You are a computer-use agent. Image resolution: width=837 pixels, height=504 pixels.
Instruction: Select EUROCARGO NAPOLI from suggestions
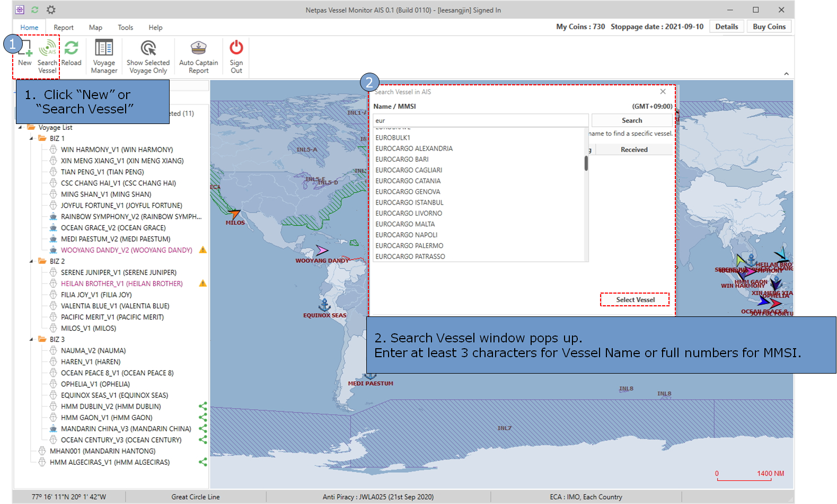407,235
